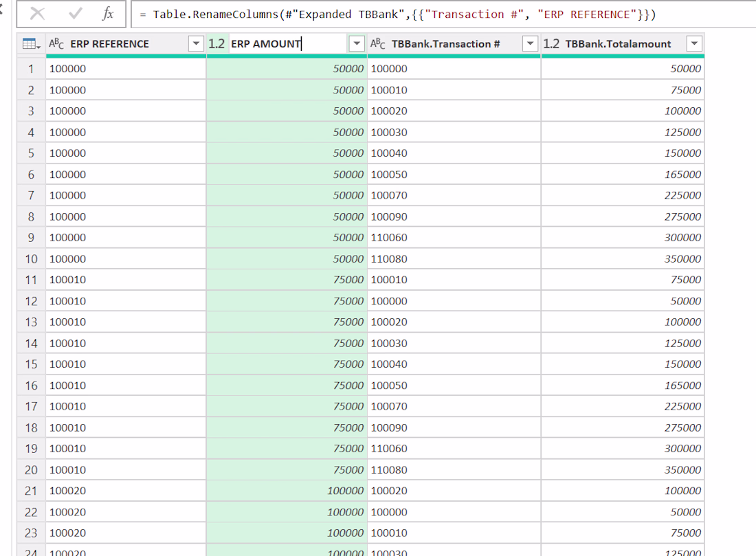This screenshot has height=556, width=756.
Task: Open the table options menu icon
Action: tap(32, 44)
